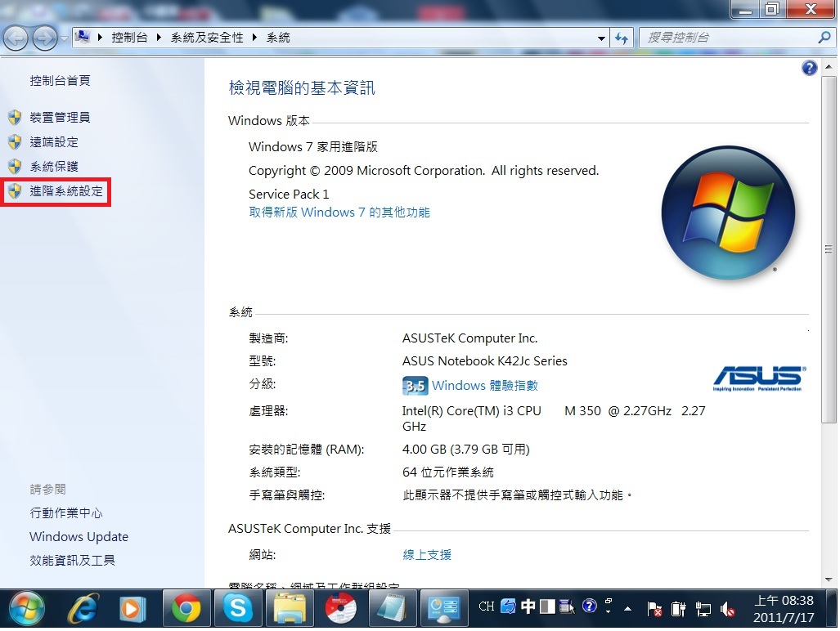
Task: Click 系統 in the address breadcrumb
Action: [278, 38]
